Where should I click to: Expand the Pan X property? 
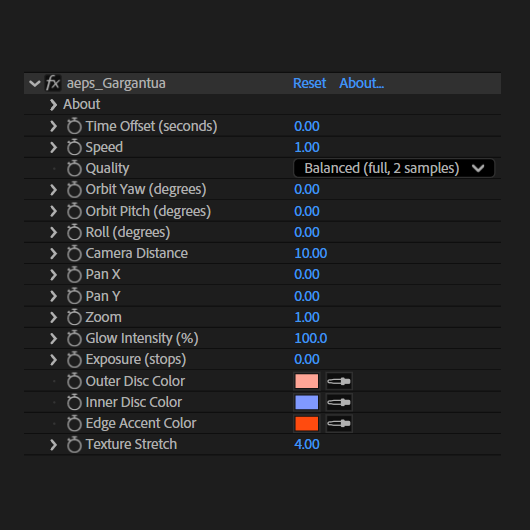point(53,274)
